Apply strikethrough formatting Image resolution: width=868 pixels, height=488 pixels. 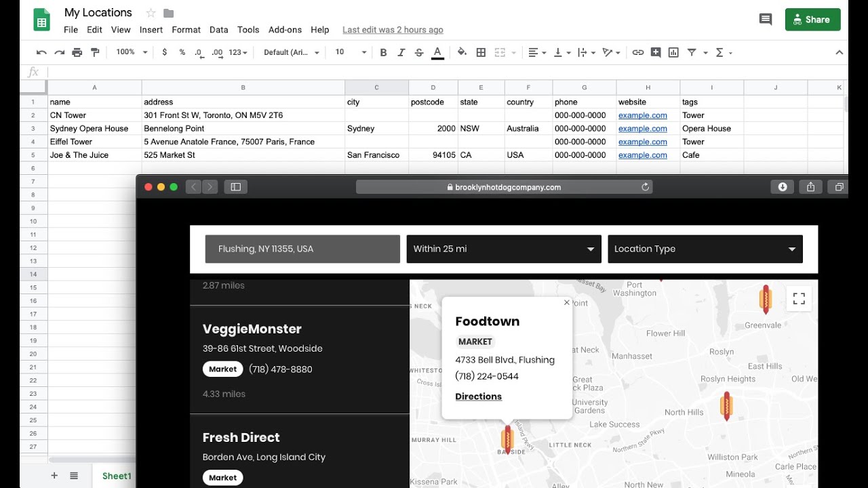[418, 52]
